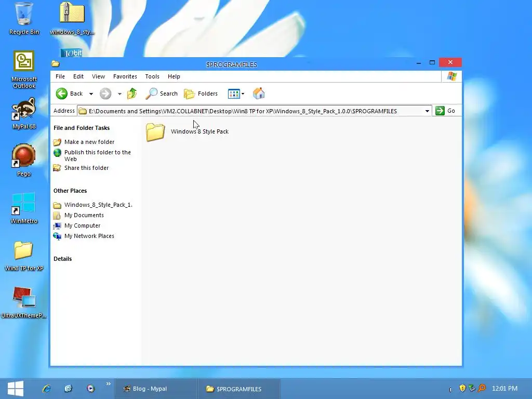Image resolution: width=532 pixels, height=399 pixels.
Task: Open the Forward history dropdown arrow
Action: coord(119,94)
